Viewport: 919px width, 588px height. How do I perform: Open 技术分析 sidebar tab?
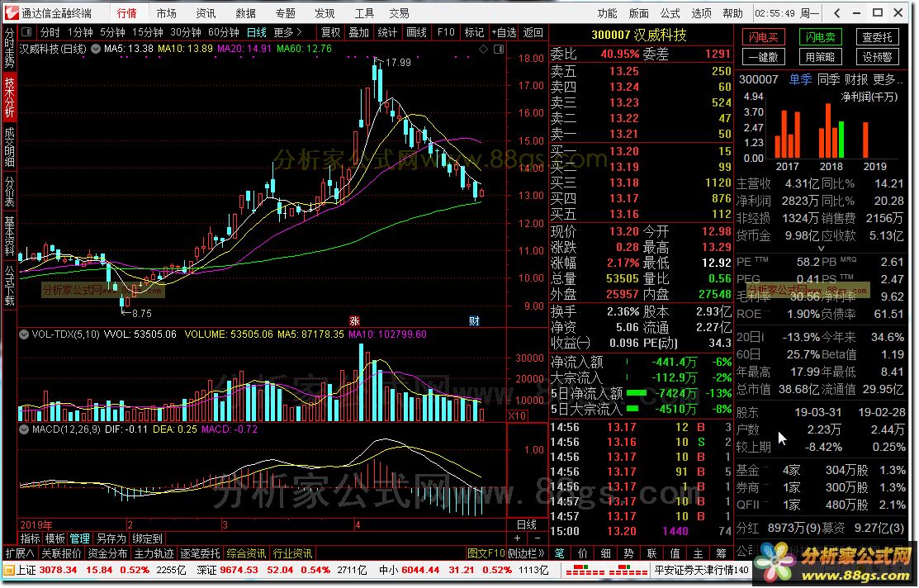coord(9,97)
